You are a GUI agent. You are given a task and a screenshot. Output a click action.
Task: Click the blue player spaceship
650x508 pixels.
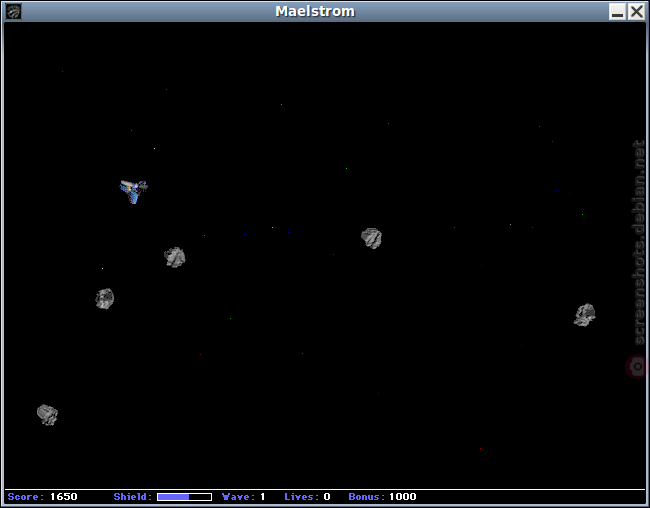coord(133,192)
